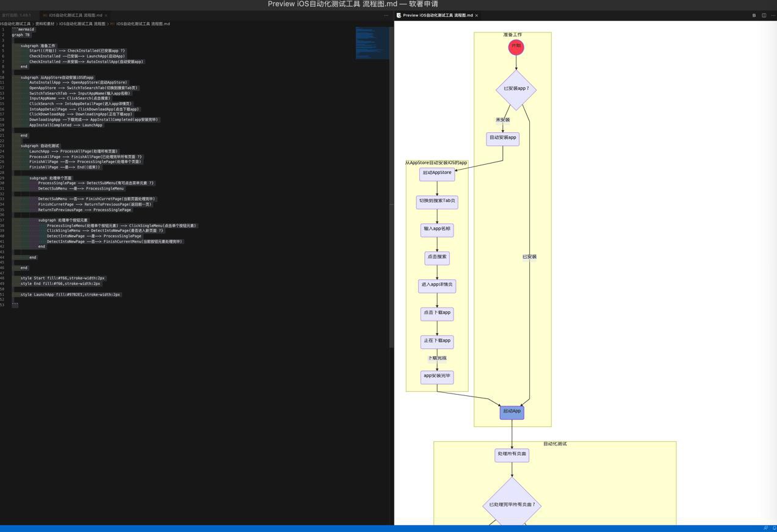
Task: Click the 自动安装app node in the flowchart
Action: pos(503,138)
